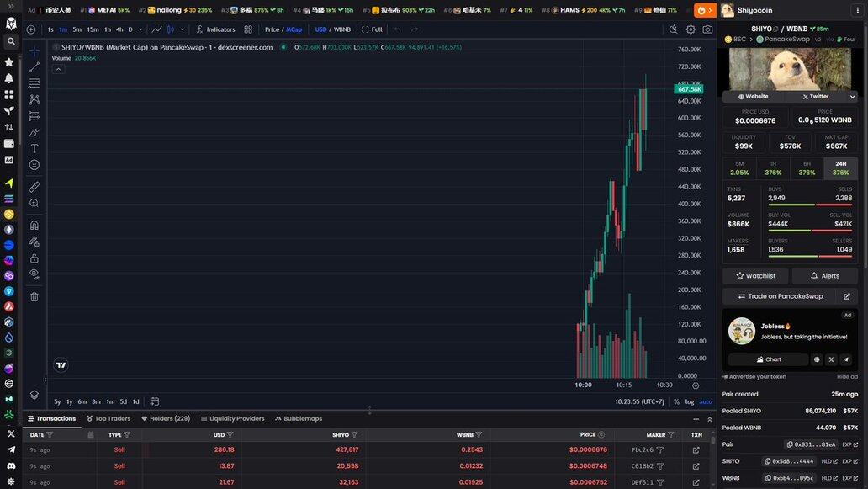Take a chart snapshot with camera icon
Screen dimensions: 868x489
click(x=707, y=29)
